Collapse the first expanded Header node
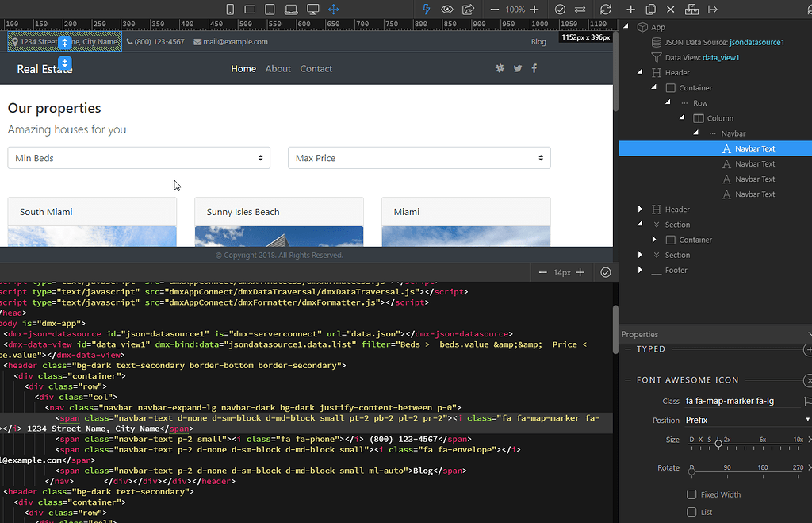812x523 pixels. pos(640,72)
